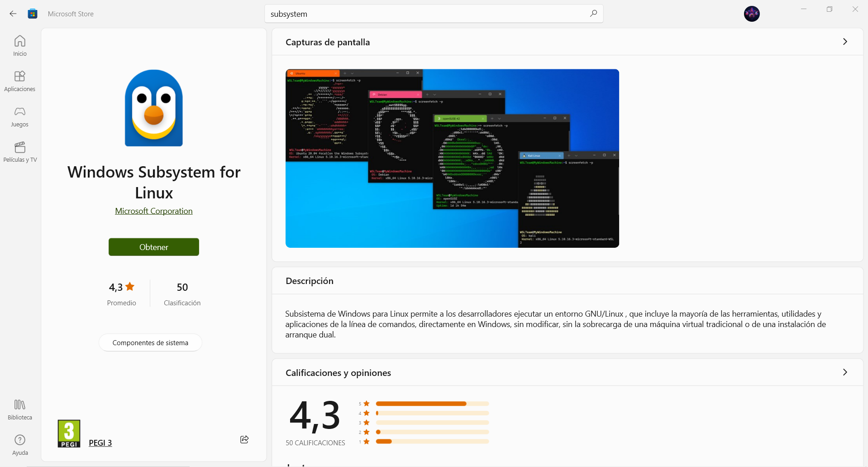Minimize the Microsoft Store window
The image size is (868, 467).
point(804,9)
